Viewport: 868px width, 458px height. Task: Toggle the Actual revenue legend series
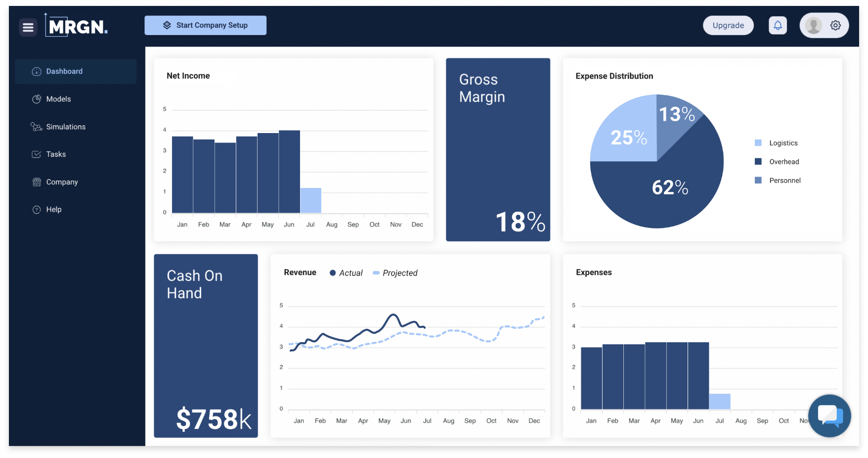pos(346,273)
